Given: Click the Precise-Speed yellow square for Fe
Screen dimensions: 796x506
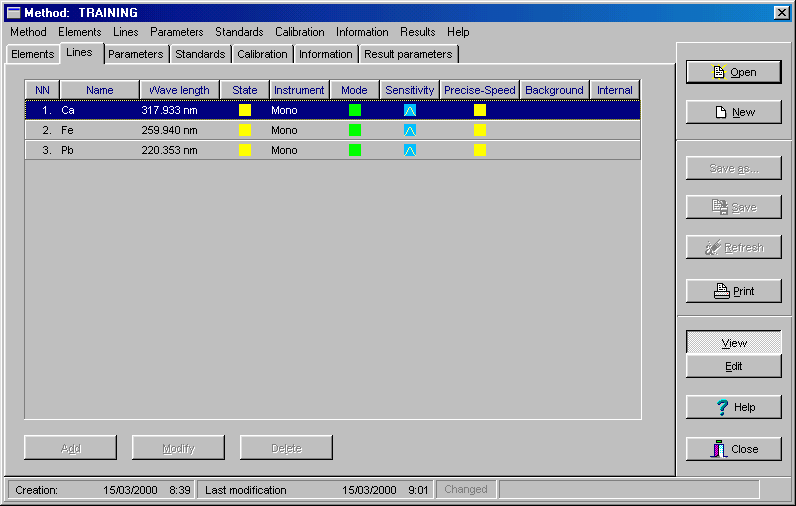Looking at the screenshot, I should click(480, 130).
